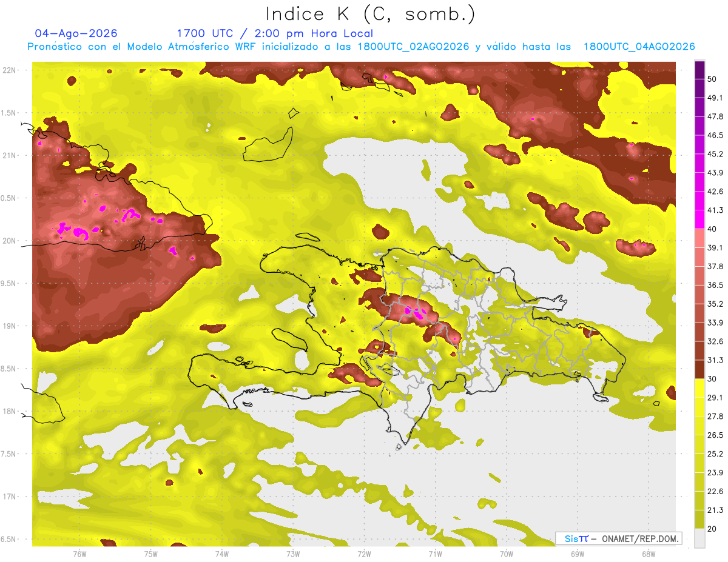Screen dimensions: 728x562
Task: Click the colorbar value "50"
Action: 712,79
